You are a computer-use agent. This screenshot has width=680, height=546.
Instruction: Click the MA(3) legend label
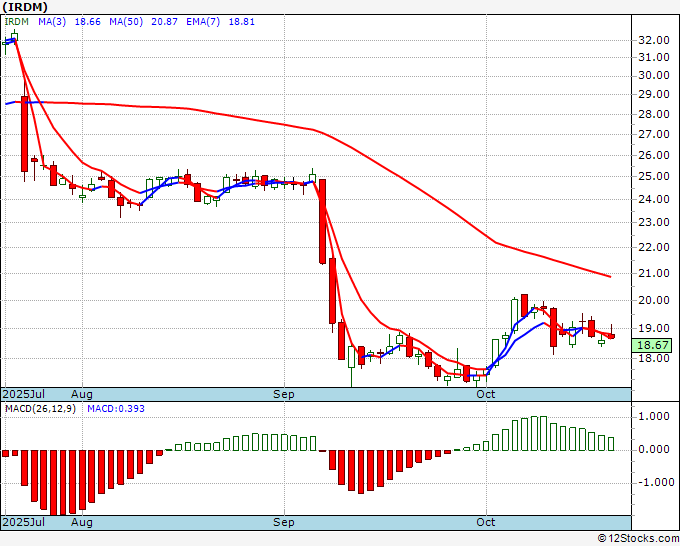tap(52, 22)
